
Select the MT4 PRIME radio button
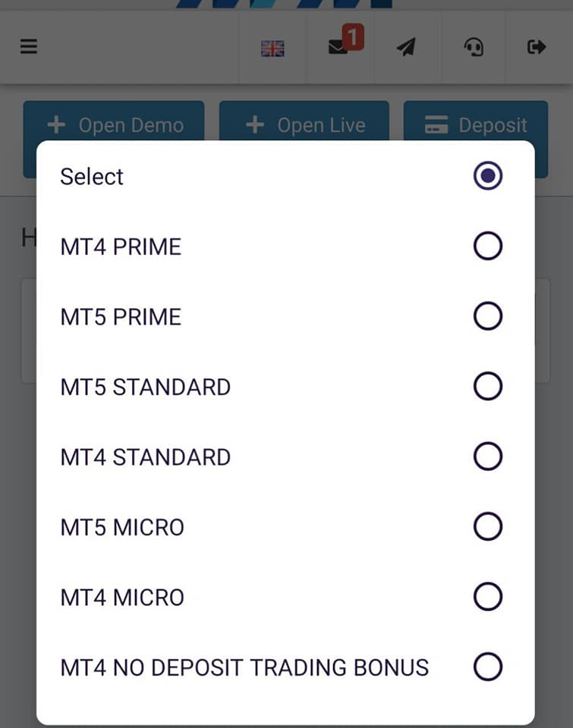(488, 246)
